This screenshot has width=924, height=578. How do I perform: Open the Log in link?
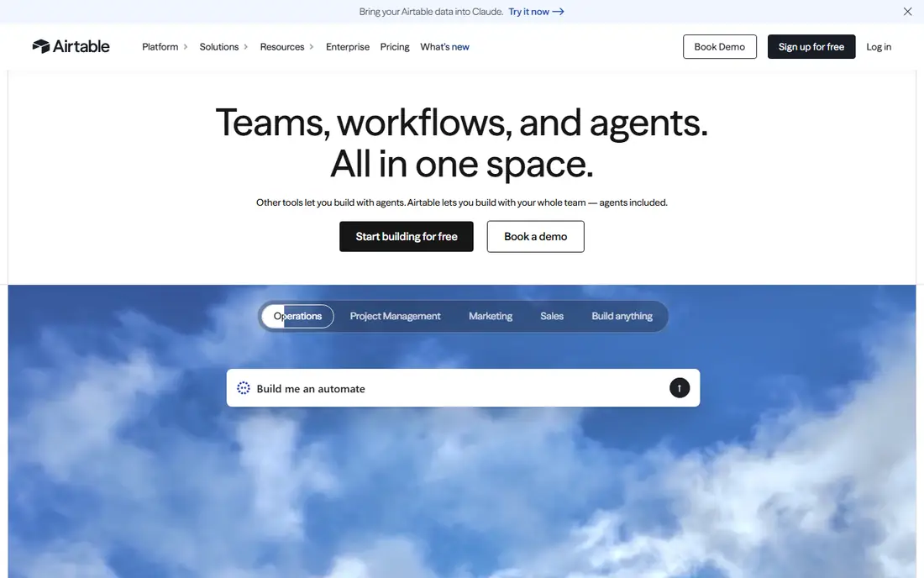[879, 46]
